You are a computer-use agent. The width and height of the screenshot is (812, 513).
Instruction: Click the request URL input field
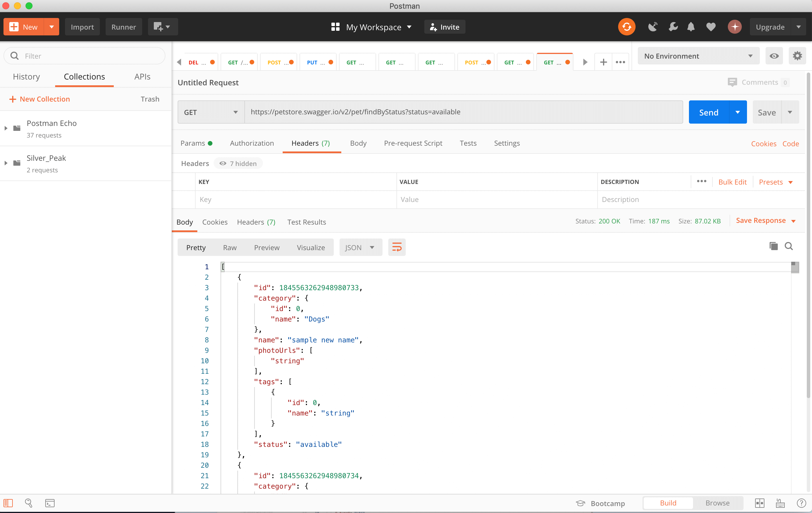[x=463, y=112]
